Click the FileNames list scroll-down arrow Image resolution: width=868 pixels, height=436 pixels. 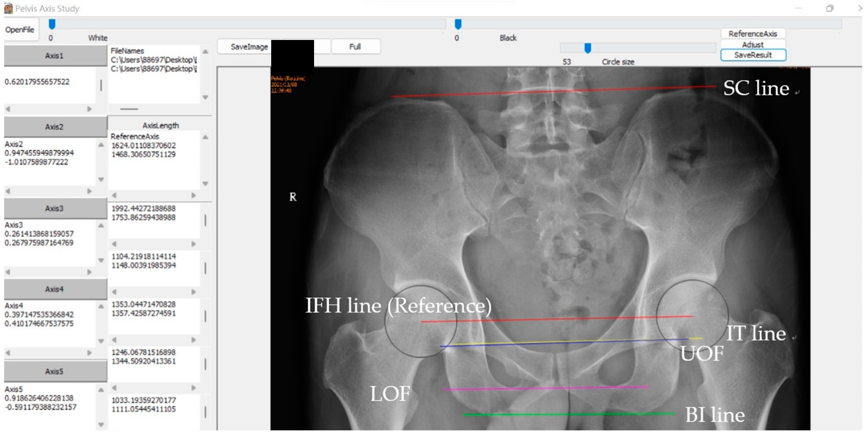tap(205, 97)
